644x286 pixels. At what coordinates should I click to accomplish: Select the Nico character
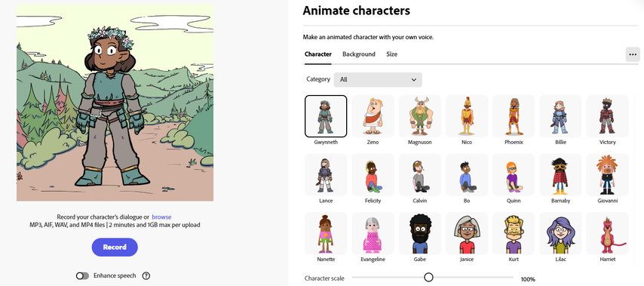click(x=467, y=116)
